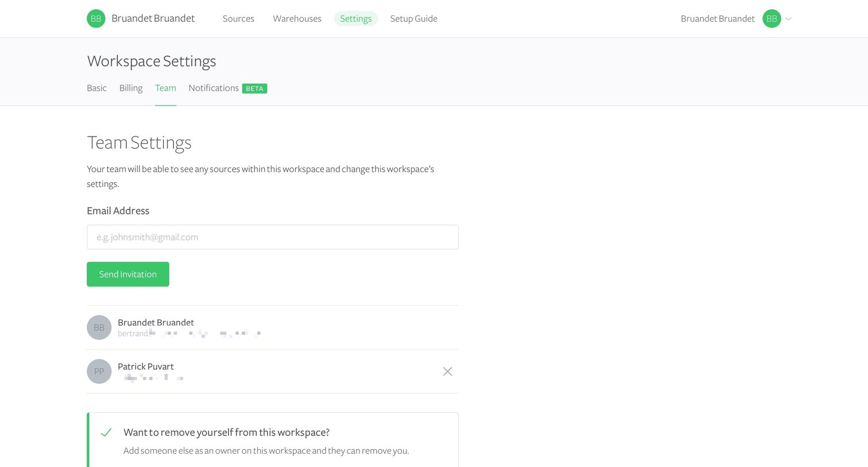Viewport: 868px width, 467px height.
Task: Focus the Email Address input field
Action: 273,237
